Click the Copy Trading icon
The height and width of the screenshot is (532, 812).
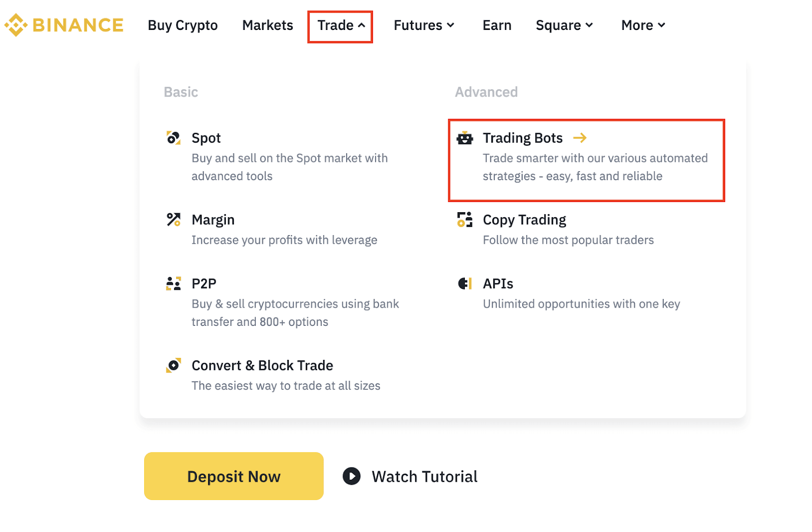(x=465, y=219)
